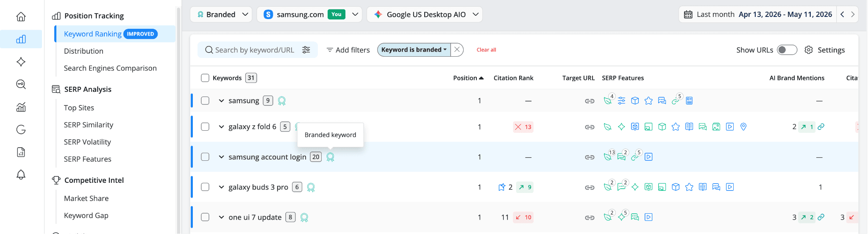Open advanced search options sliders icon
Image resolution: width=868 pixels, height=234 pixels.
[x=306, y=50]
